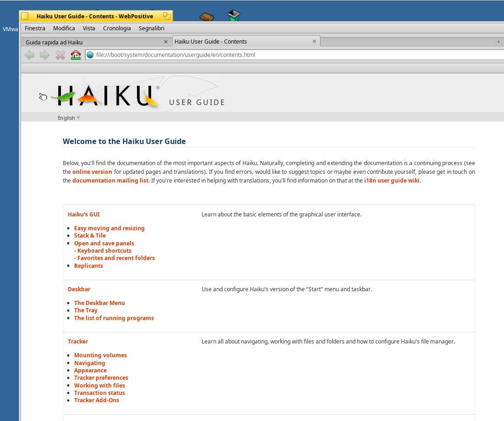The image size is (504, 421).
Task: Click the USER GUIDE header text
Action: click(197, 102)
